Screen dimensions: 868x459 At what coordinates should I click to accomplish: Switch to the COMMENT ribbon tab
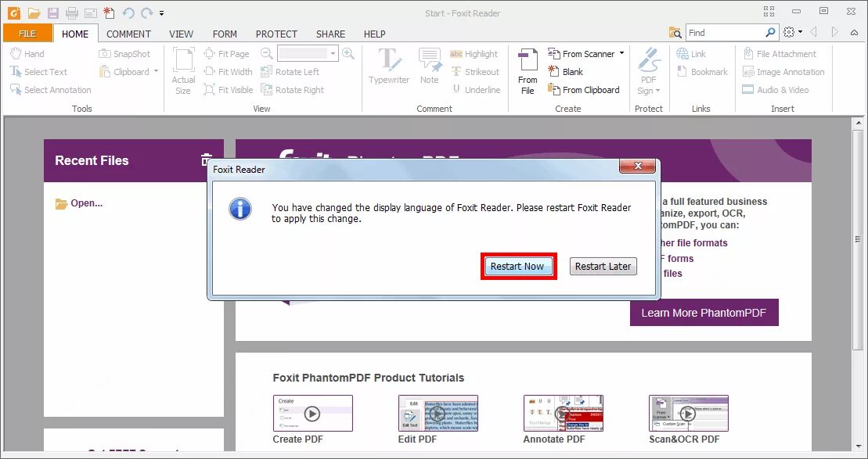point(128,34)
